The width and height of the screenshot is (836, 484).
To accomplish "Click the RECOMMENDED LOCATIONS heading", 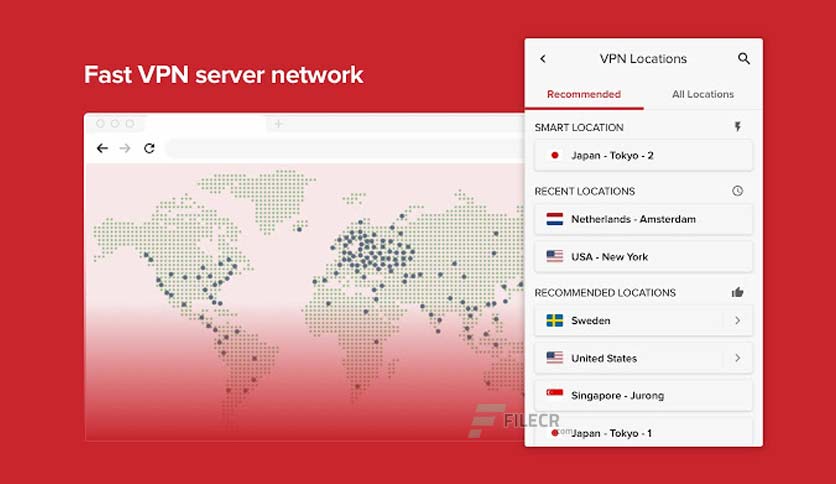I will click(x=605, y=293).
